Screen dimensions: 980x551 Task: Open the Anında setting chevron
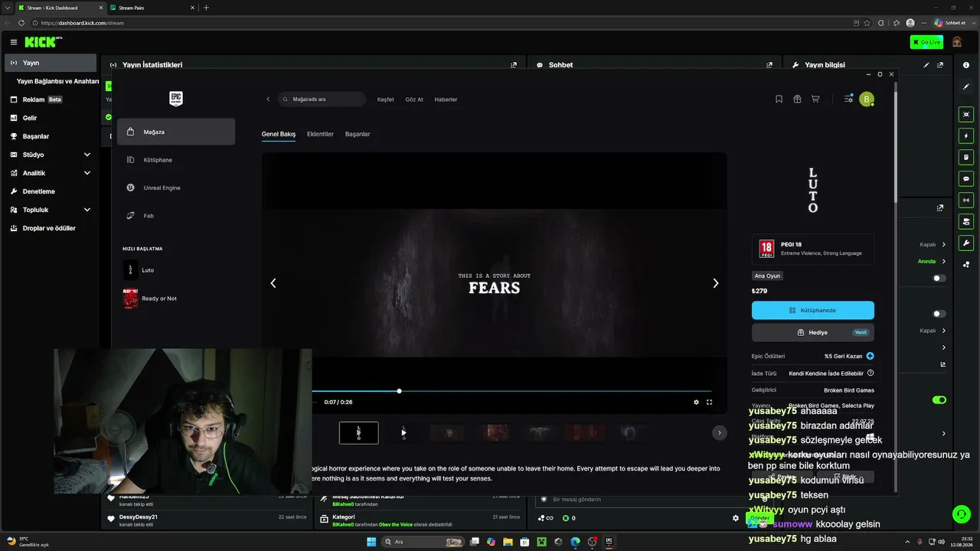point(943,262)
